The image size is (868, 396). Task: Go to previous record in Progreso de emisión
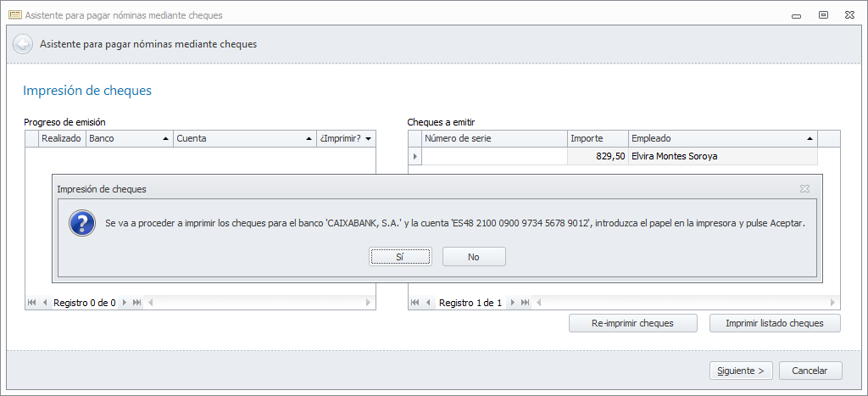(45, 303)
